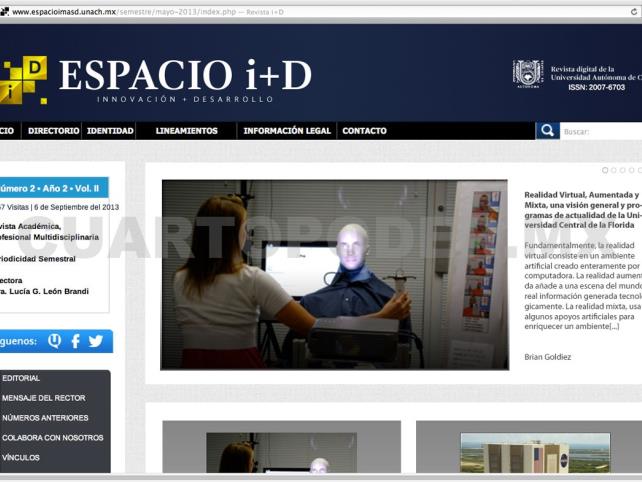642x482 pixels.
Task: Click the site favicon in address bar
Action: [4, 11]
